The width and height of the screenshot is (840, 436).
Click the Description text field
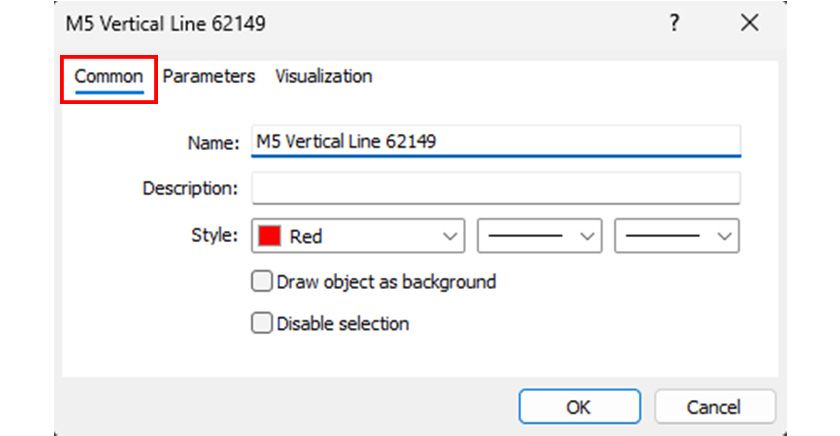coord(495,188)
